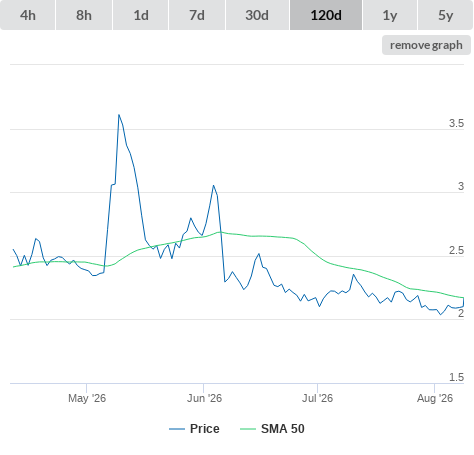Click the price peak above 3.5
Image resolution: width=474 pixels, height=455 pixels.
click(119, 115)
